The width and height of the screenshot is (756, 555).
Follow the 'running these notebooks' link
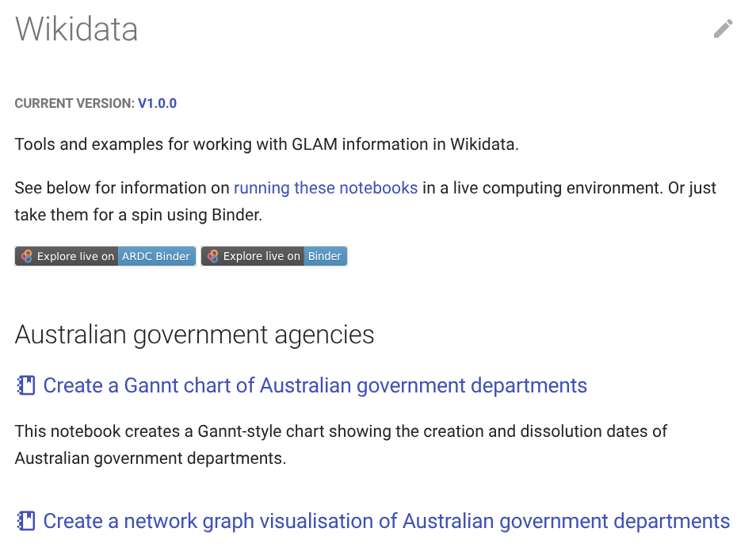(x=326, y=188)
